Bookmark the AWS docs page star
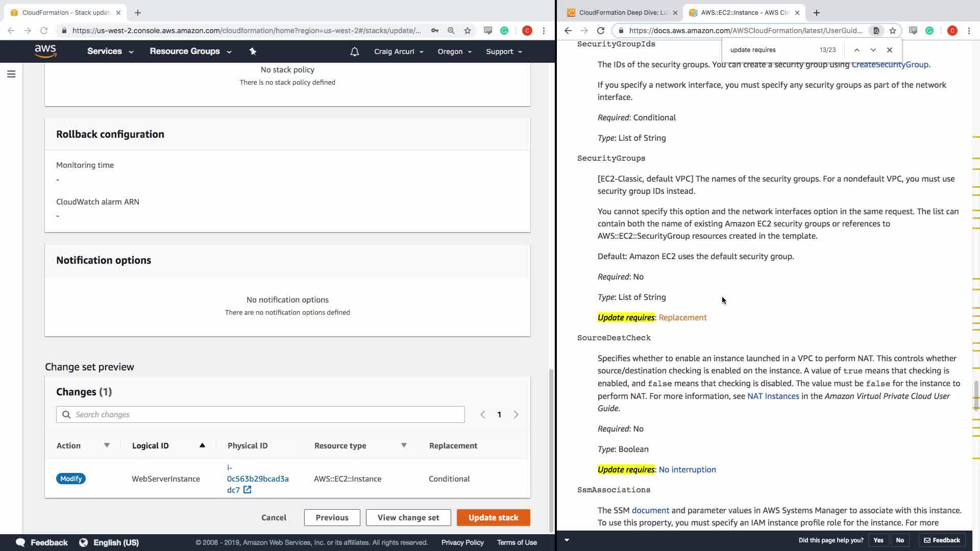 click(x=893, y=31)
